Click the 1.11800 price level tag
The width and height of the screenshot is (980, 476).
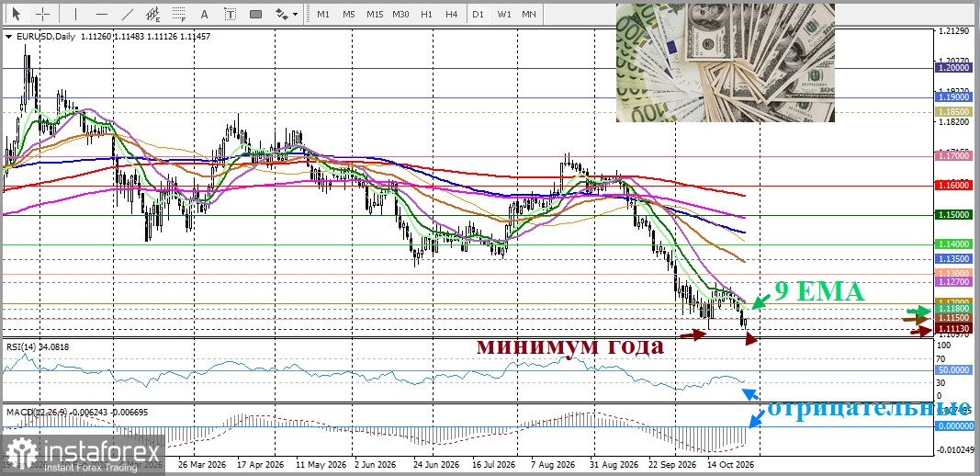(953, 309)
